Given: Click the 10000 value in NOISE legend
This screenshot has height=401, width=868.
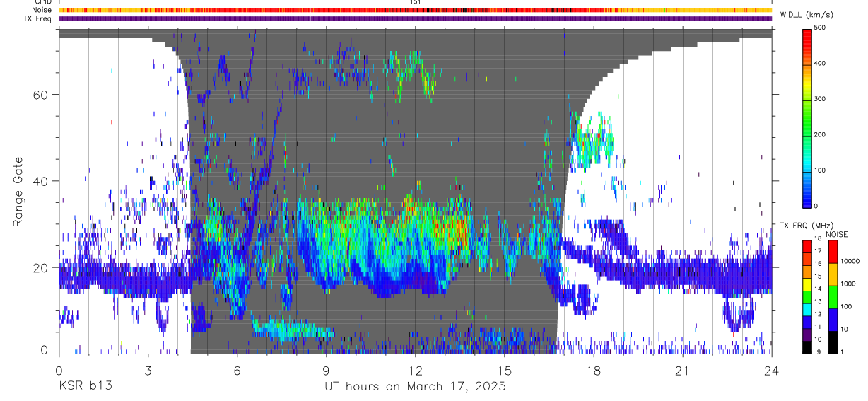Looking at the screenshot, I should point(851,262).
